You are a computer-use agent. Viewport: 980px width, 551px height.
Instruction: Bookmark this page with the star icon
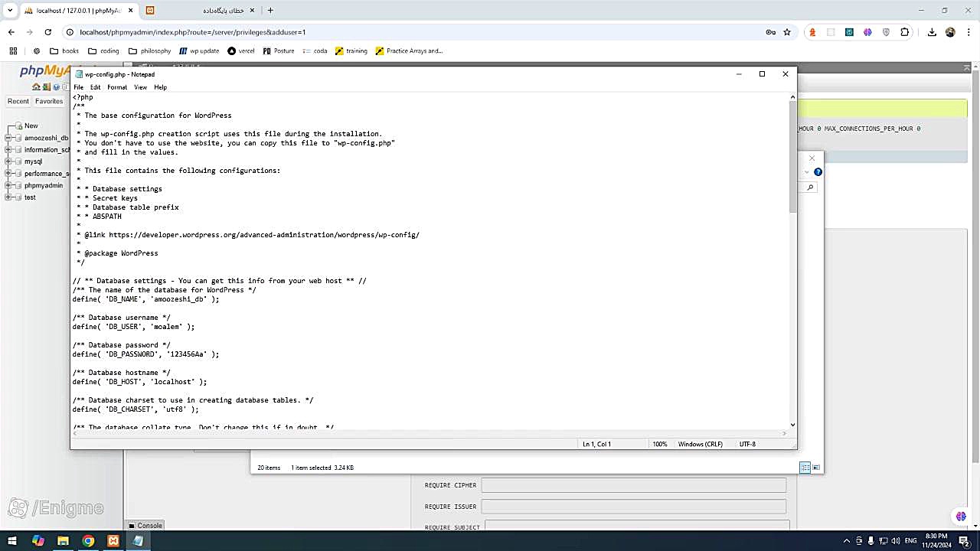click(787, 32)
